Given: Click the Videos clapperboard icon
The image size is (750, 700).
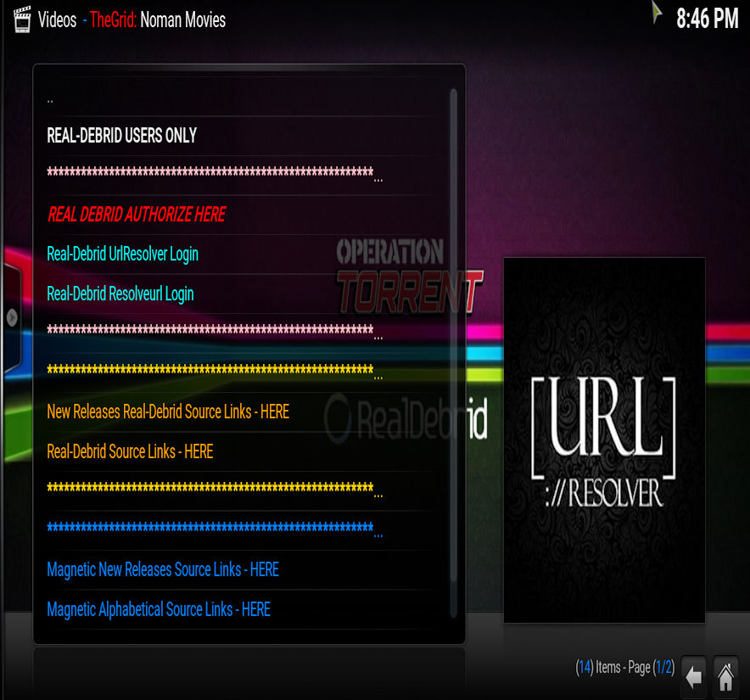Looking at the screenshot, I should pyautogui.click(x=22, y=20).
